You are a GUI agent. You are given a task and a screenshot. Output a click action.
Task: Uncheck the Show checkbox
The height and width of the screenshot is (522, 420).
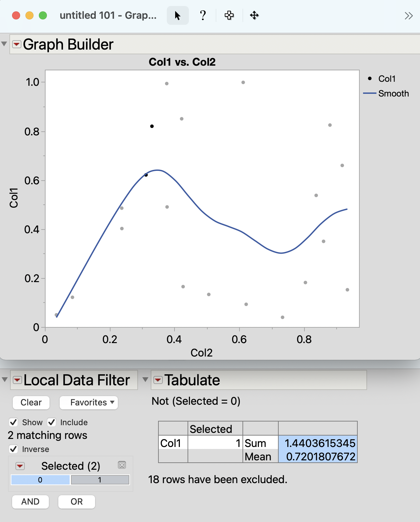pyautogui.click(x=13, y=422)
